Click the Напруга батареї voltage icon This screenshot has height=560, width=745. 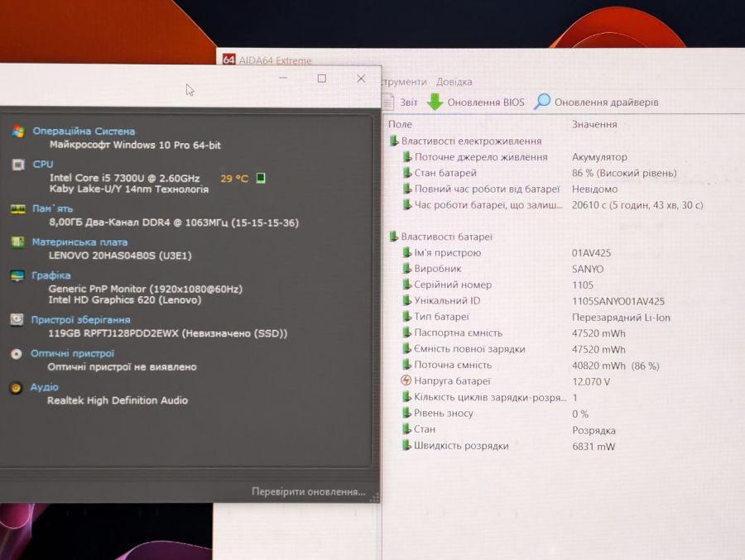(x=406, y=381)
